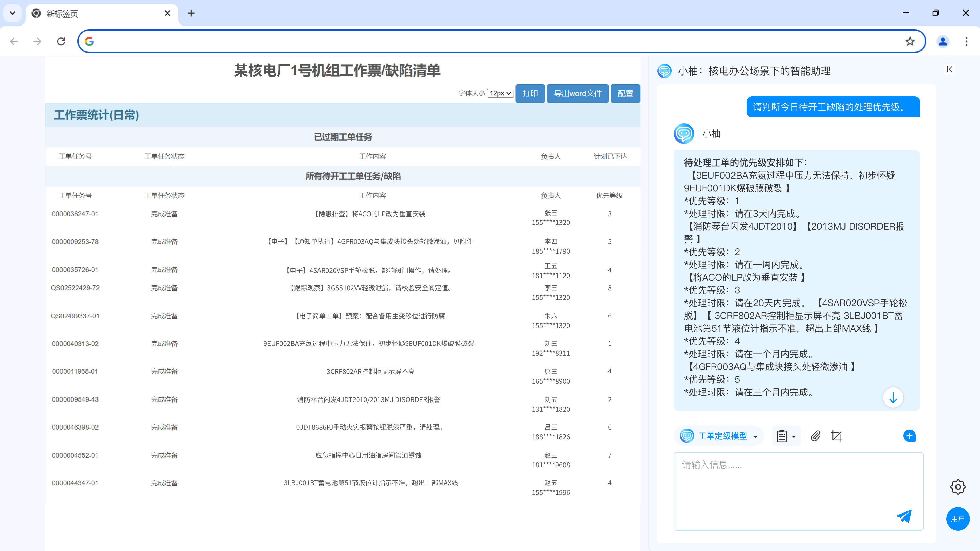Click the 应急指挥中心日用油箱房间管道锈蚀 entry
Image resolution: width=980 pixels, height=551 pixels.
coord(368,455)
